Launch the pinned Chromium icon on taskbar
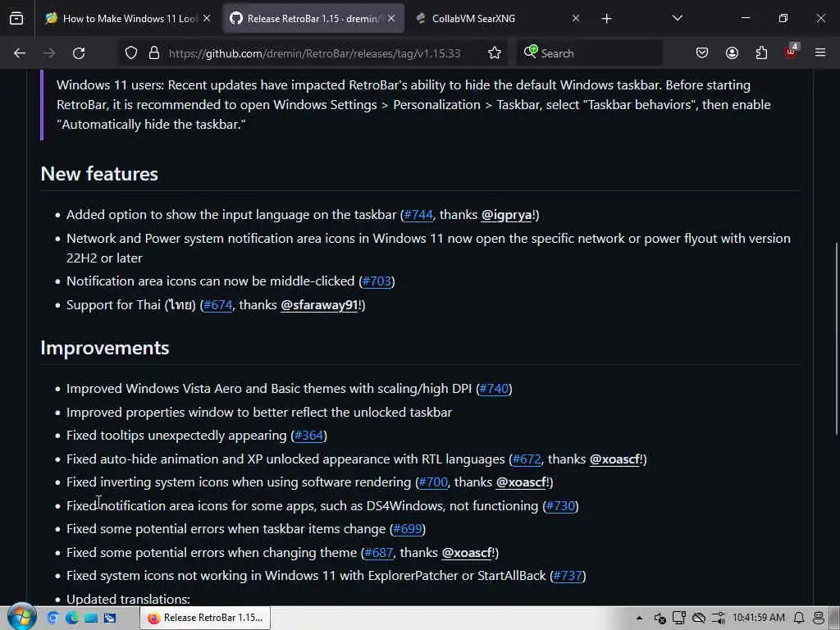Viewport: 840px width, 630px height. pyautogui.click(x=52, y=618)
